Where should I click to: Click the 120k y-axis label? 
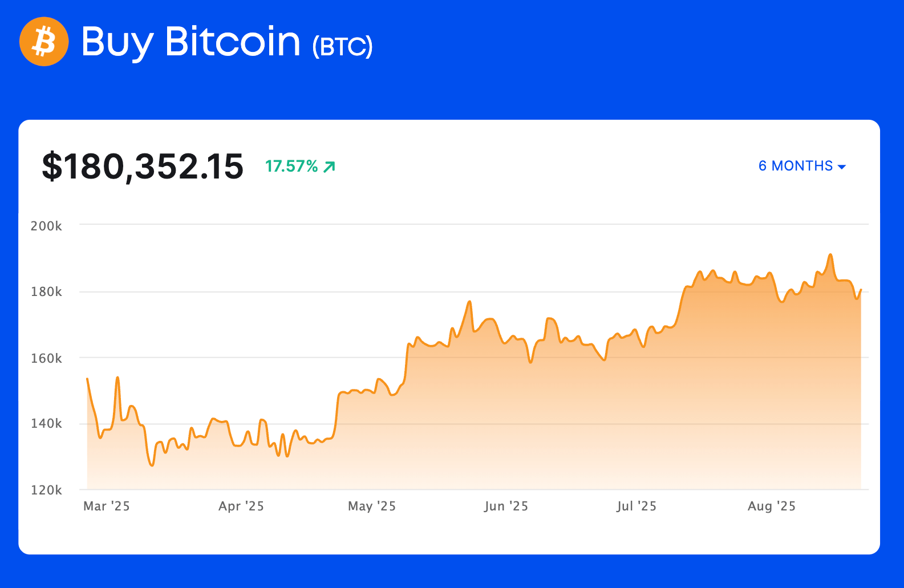[x=46, y=490]
